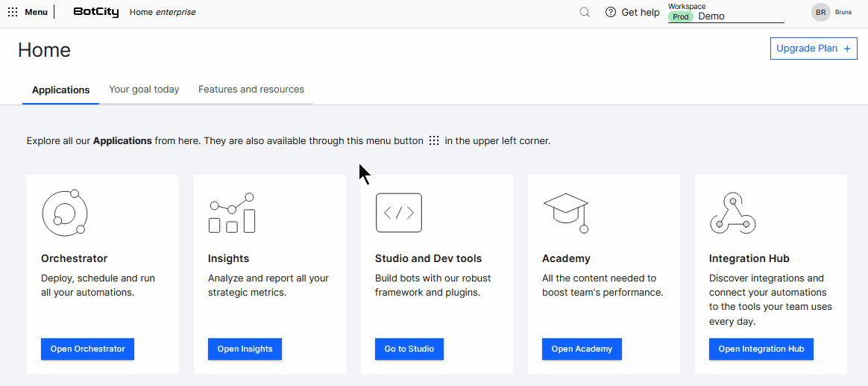The width and height of the screenshot is (868, 386).
Task: Click the BR user avatar
Action: pyautogui.click(x=821, y=12)
